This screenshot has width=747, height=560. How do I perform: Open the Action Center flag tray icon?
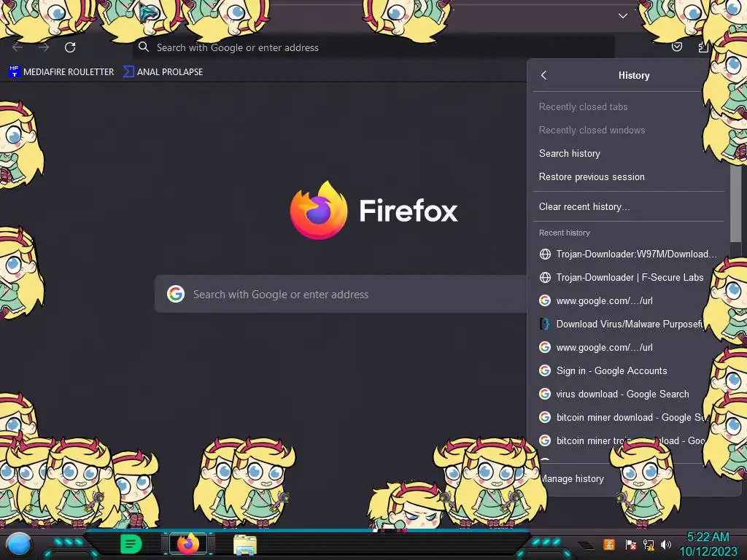click(x=631, y=544)
